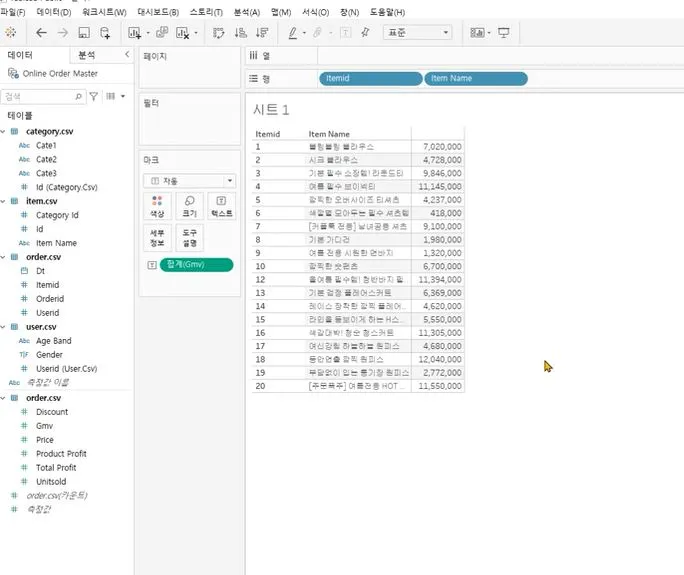Screen dimensions: 684x575
Task: Open the fit 표준 dropdown
Action: coord(417,33)
